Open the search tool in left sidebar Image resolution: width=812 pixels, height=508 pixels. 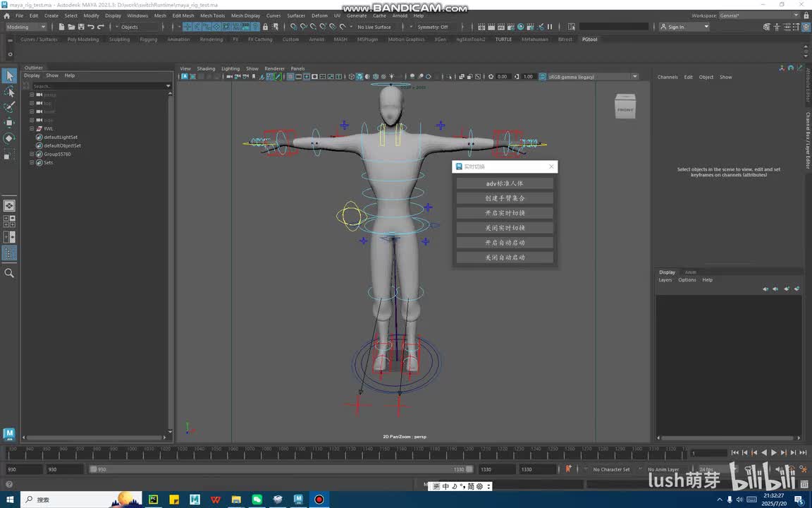pos(9,273)
